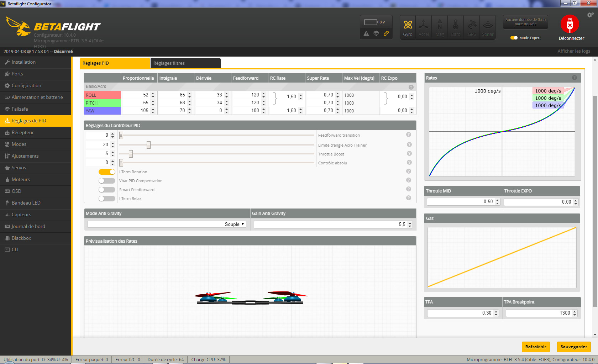Go to Configuration section
The image size is (598, 364).
(x=36, y=85)
